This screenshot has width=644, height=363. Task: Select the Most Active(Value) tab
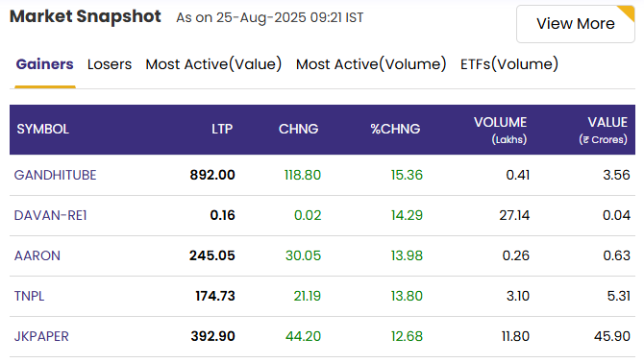pos(213,64)
